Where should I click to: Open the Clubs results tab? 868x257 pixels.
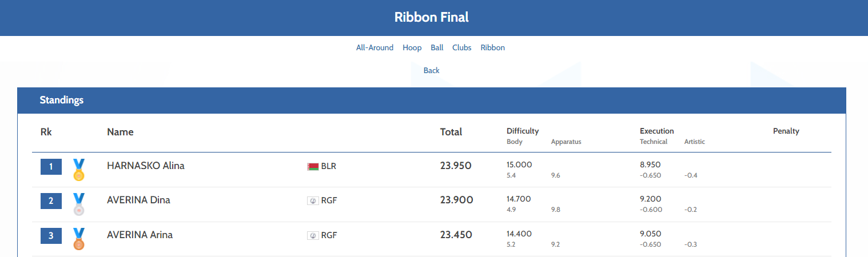click(461, 48)
